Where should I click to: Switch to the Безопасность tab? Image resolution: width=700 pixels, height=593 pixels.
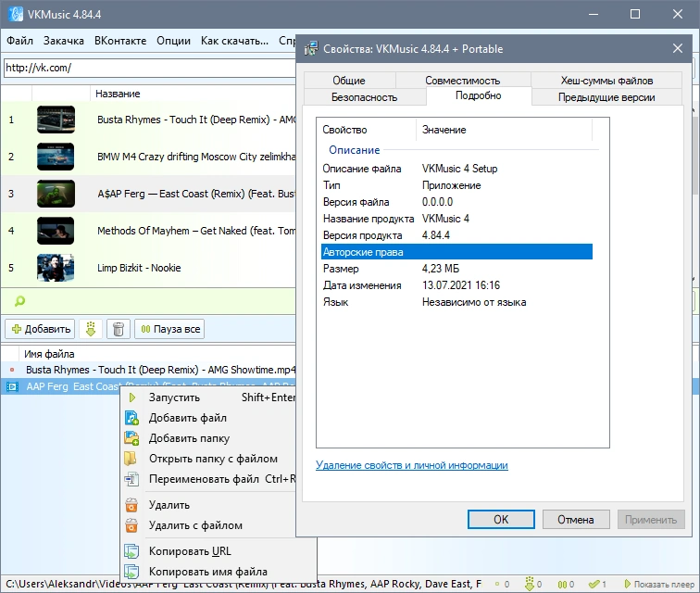(x=364, y=97)
